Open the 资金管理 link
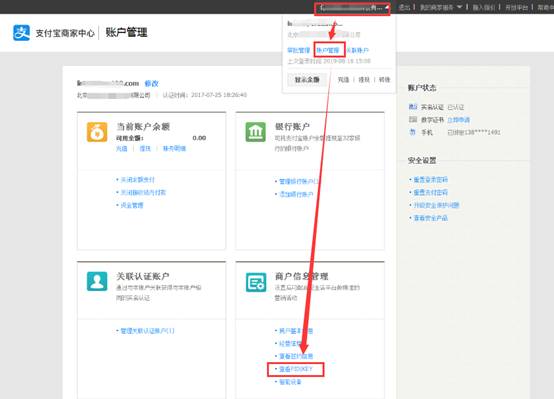The image size is (554, 399). 132,205
